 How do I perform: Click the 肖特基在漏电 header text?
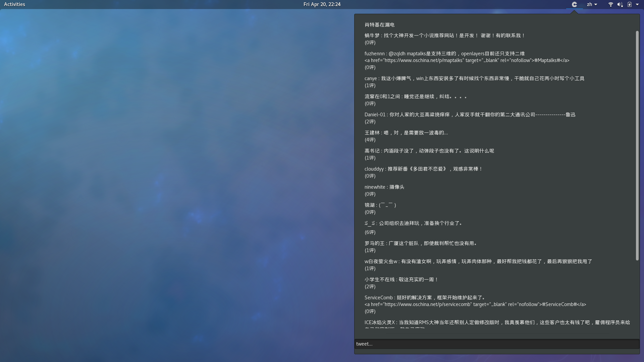379,25
